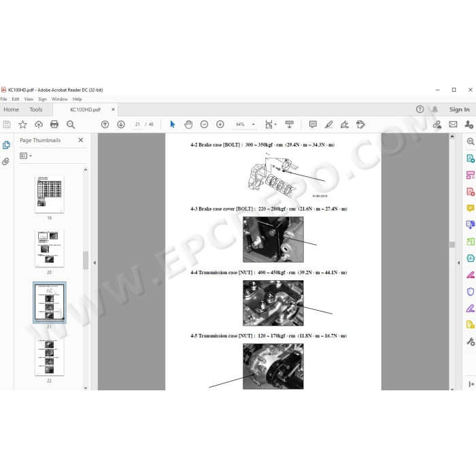Open the File menu

click(3, 99)
